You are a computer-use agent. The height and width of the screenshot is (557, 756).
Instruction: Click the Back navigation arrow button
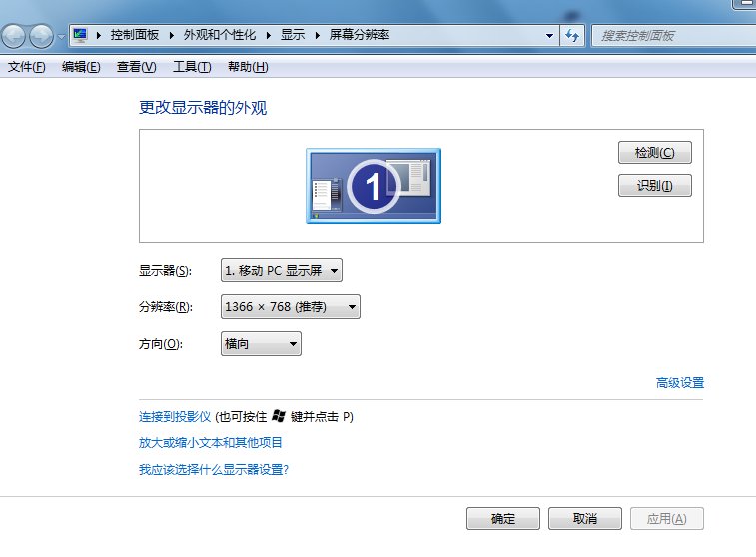click(x=14, y=37)
